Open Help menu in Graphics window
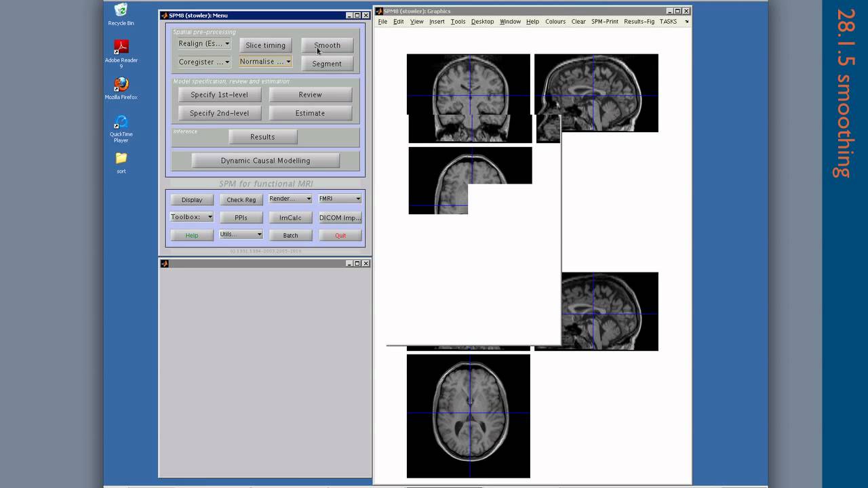The height and width of the screenshot is (488, 868). point(532,22)
